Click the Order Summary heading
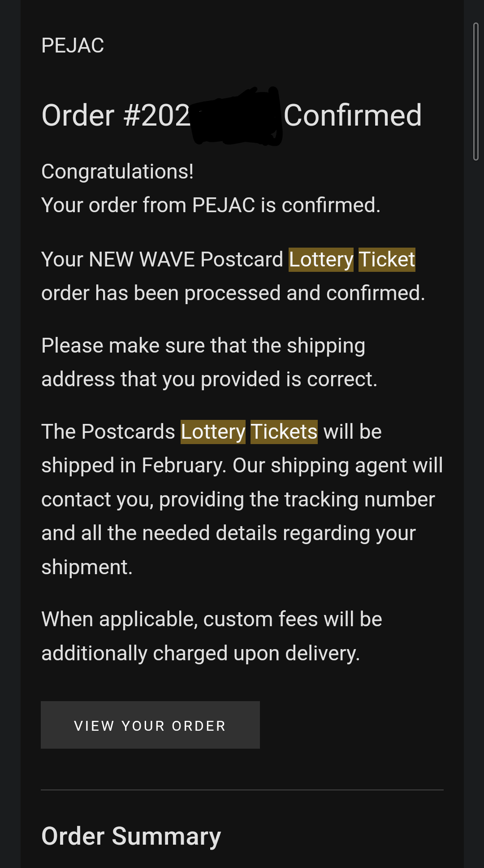Image resolution: width=484 pixels, height=868 pixels. 131,836
